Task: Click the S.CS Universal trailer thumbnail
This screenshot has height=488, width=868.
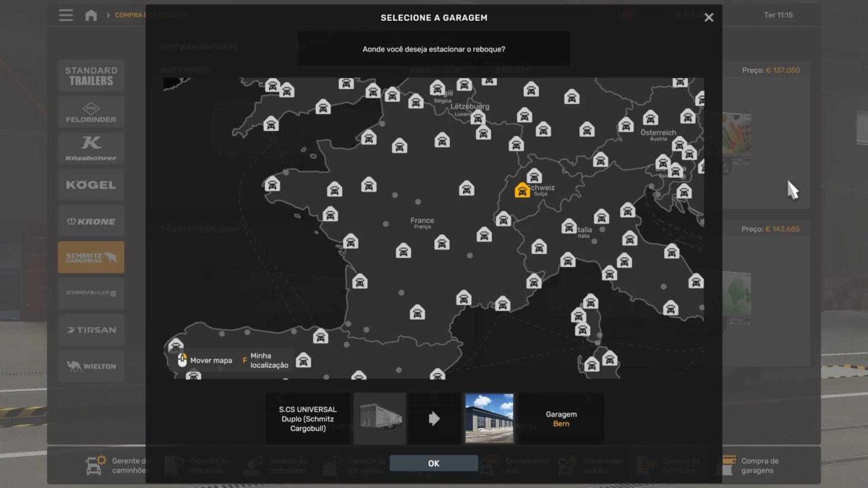Action: pos(380,419)
